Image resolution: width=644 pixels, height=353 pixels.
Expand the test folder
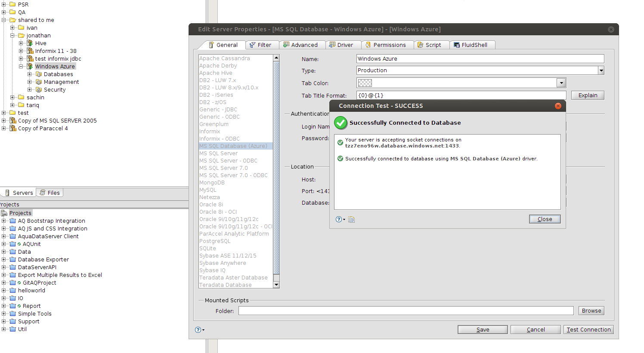[3, 113]
